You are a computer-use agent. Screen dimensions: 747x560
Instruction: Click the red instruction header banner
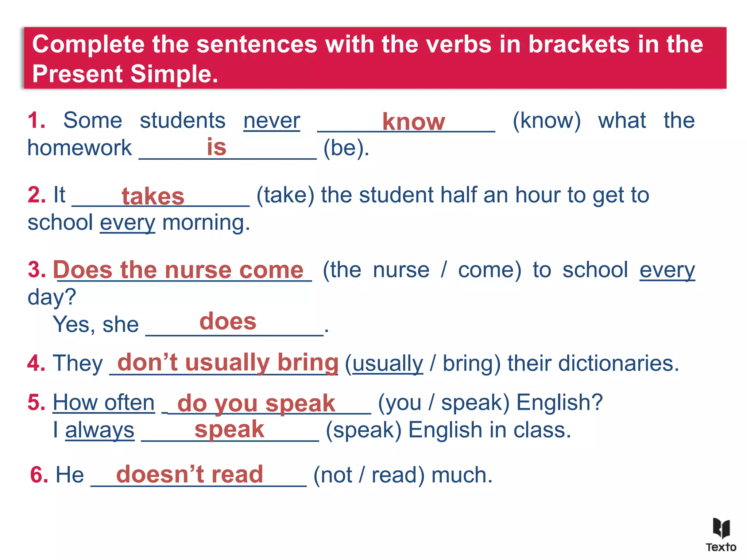[x=373, y=58]
